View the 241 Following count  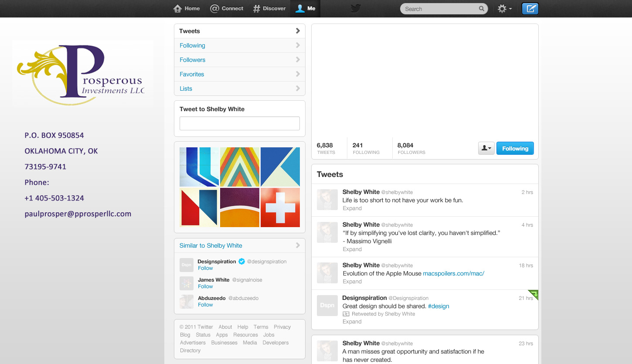366,148
